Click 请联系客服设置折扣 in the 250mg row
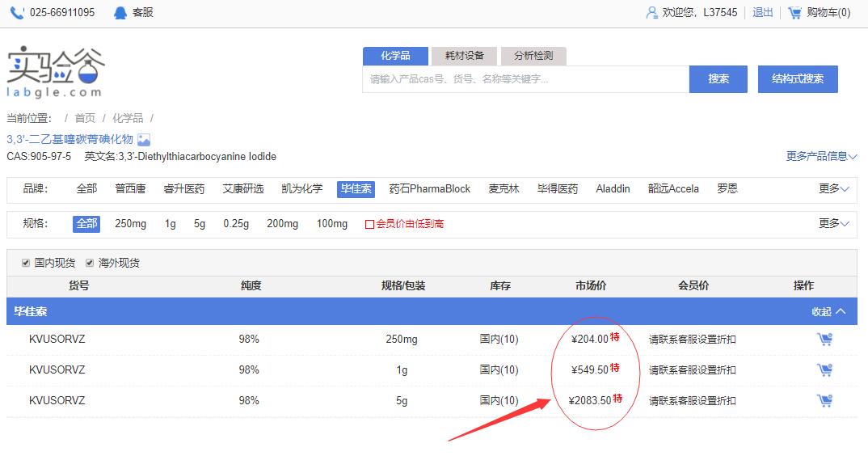Image resolution: width=868 pixels, height=456 pixels. click(692, 339)
